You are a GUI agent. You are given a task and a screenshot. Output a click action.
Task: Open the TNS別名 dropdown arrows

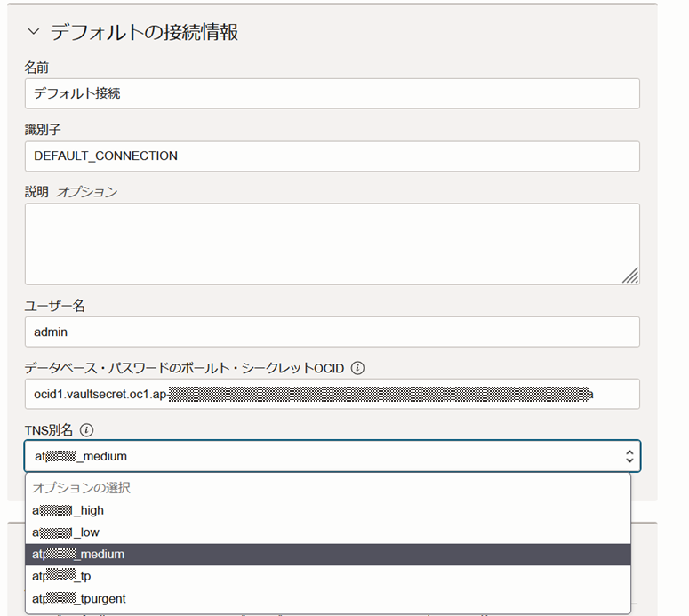click(629, 456)
